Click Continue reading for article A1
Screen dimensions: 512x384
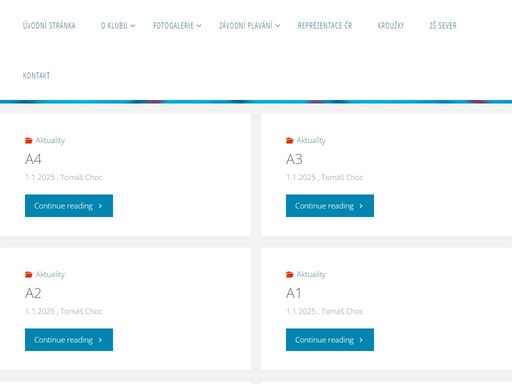330,340
